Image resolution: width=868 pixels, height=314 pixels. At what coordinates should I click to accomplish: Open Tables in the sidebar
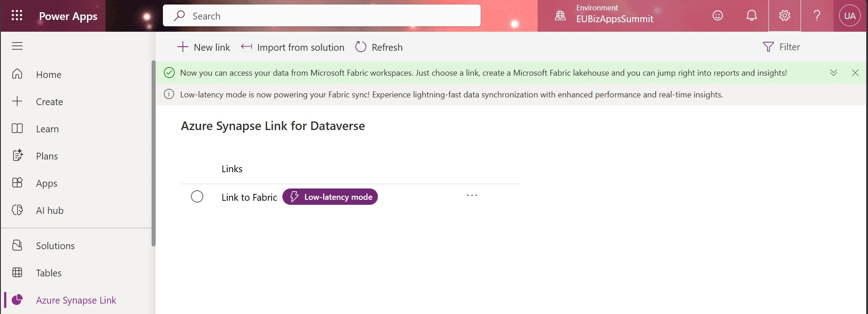(77, 273)
